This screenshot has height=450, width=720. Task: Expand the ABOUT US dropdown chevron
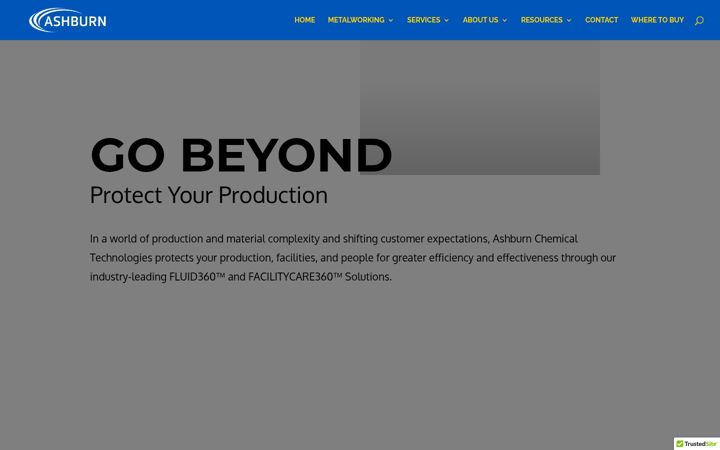point(505,20)
